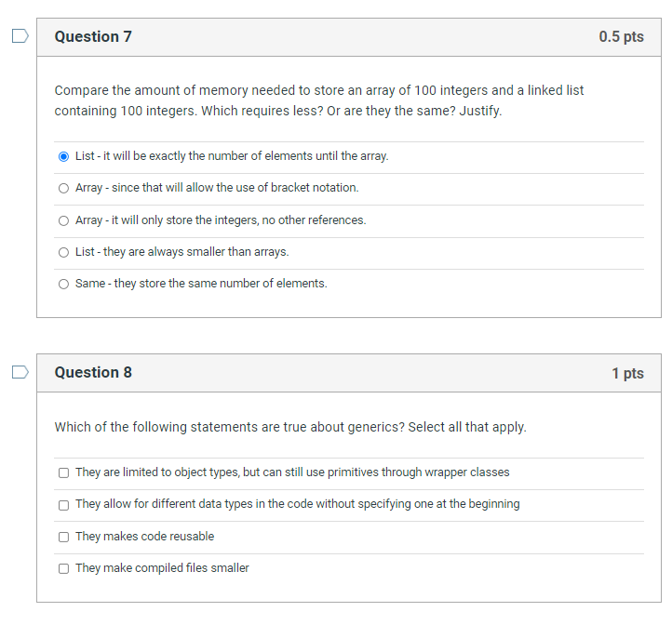The height and width of the screenshot is (625, 672).
Task: Click the 'Question 8' heading
Action: 93,373
